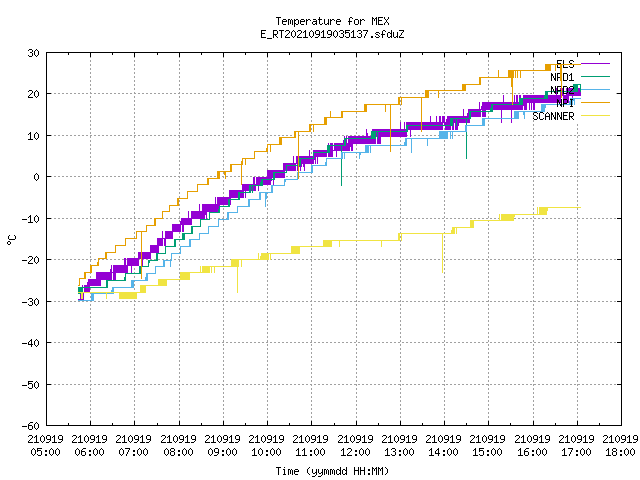Click the yellow SCANNER downward spike near 14:00
This screenshot has width=640, height=480.
pyautogui.click(x=442, y=253)
